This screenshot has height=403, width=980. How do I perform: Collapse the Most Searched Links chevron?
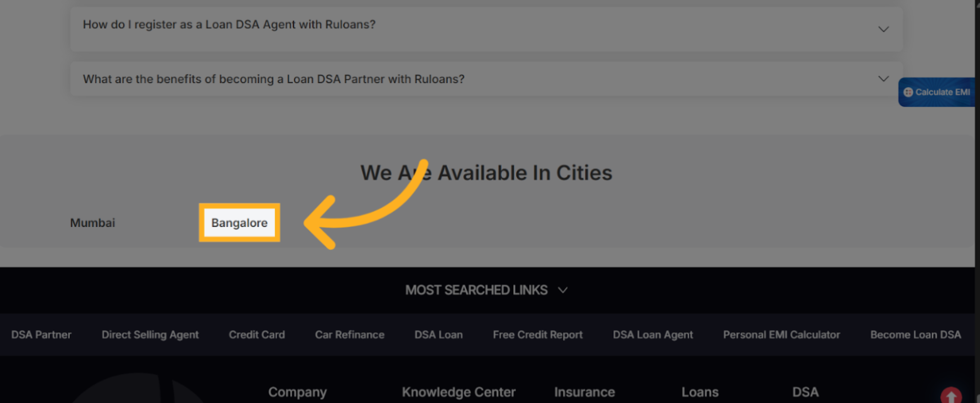[563, 290]
